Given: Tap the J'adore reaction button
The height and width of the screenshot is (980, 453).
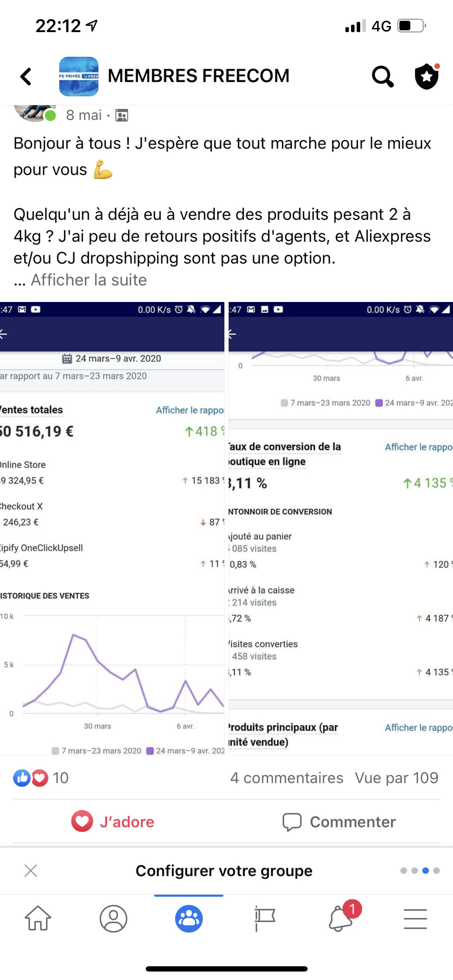Looking at the screenshot, I should [113, 822].
